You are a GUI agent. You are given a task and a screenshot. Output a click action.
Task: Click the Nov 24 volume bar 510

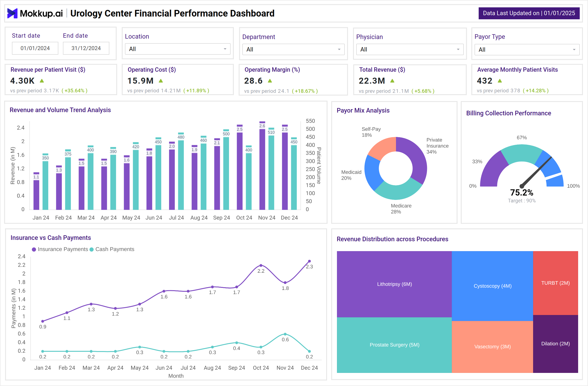(x=271, y=169)
